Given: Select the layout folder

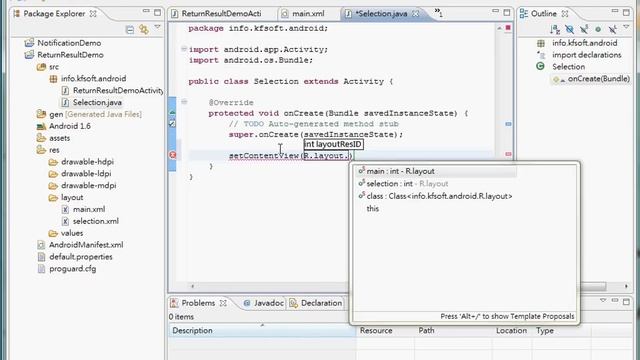Looking at the screenshot, I should pyautogui.click(x=72, y=197).
